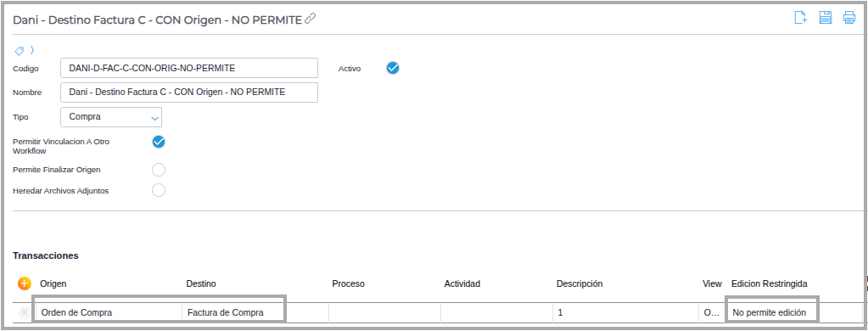Click the tag icon above Codigo
Screen dimensions: 868x331
click(x=19, y=50)
